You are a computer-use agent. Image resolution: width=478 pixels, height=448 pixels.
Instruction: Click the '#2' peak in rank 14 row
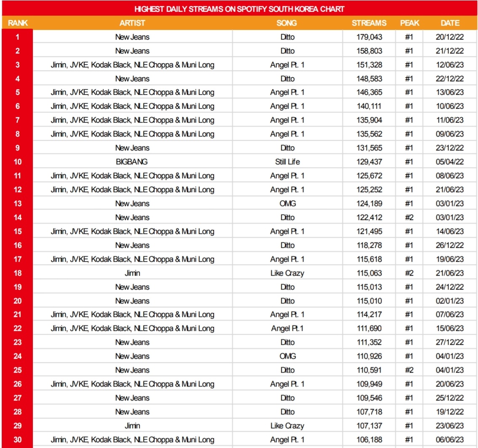coord(409,217)
